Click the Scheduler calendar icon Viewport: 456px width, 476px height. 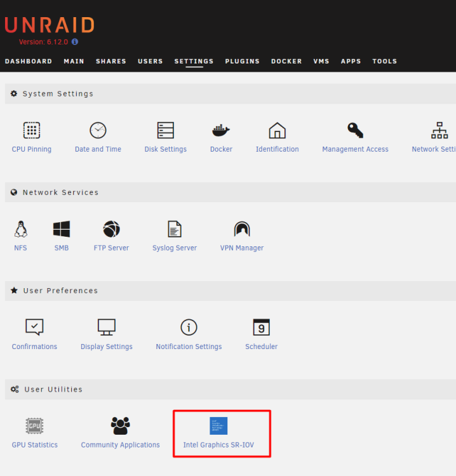click(261, 327)
